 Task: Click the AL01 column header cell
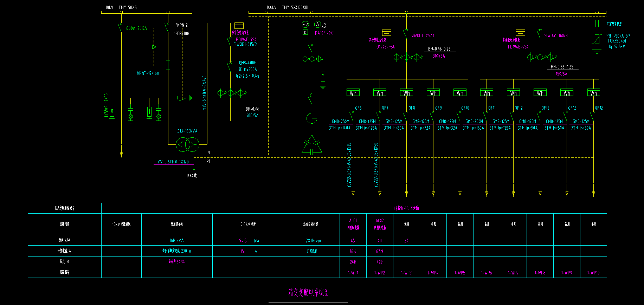tap(353, 224)
